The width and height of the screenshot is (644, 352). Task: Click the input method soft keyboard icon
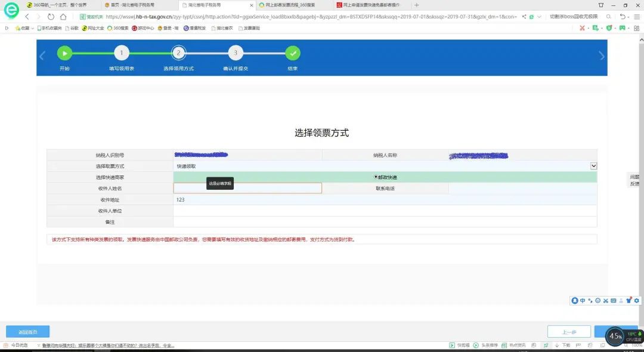pos(613,301)
